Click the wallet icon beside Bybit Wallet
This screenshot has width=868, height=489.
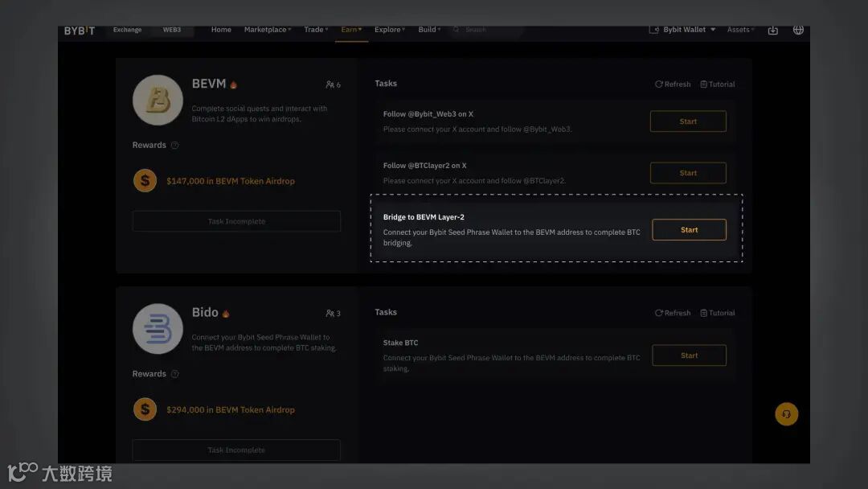tap(653, 30)
